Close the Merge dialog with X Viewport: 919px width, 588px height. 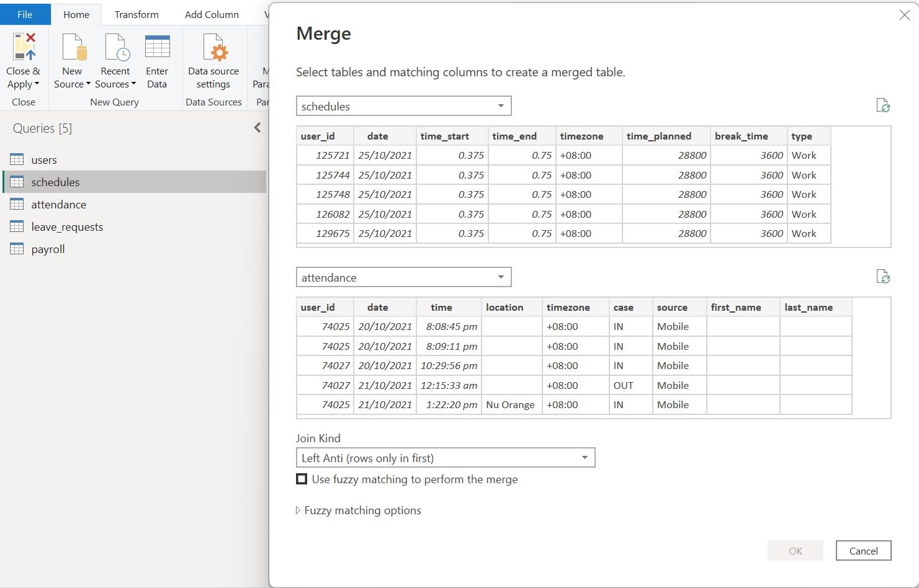coord(905,15)
